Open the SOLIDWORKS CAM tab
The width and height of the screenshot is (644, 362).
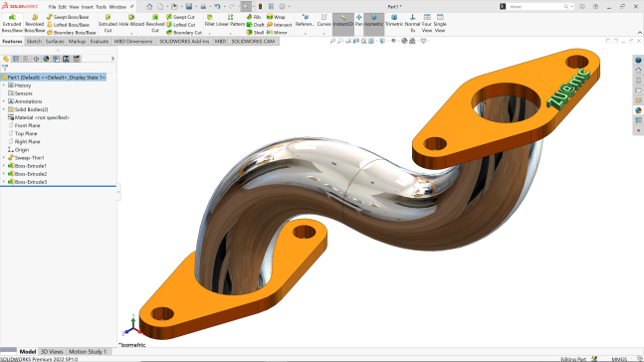[253, 41]
